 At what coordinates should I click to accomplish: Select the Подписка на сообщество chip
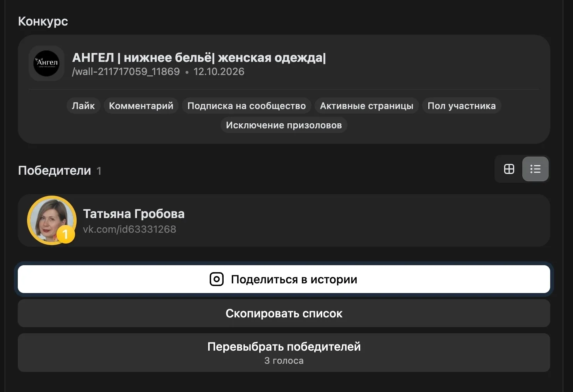click(246, 106)
